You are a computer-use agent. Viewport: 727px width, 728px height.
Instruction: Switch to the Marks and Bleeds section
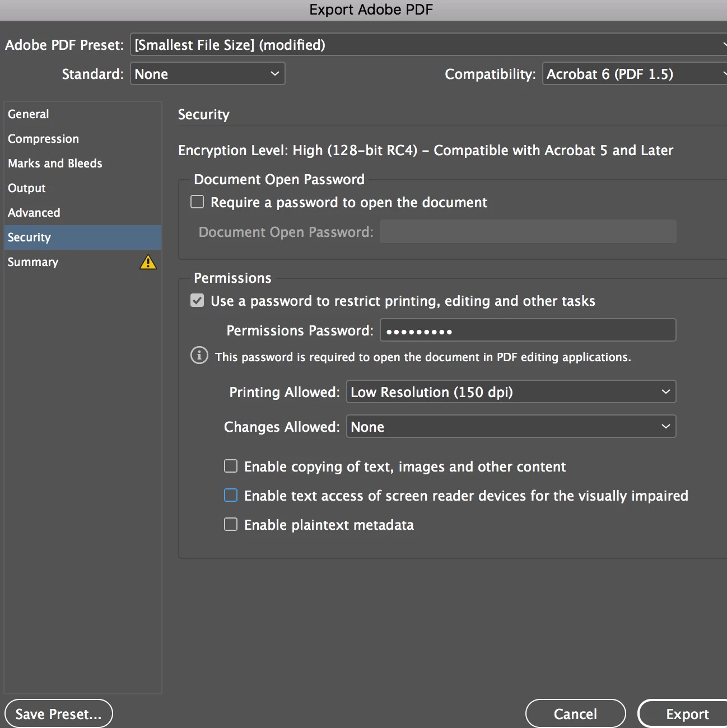(83, 164)
